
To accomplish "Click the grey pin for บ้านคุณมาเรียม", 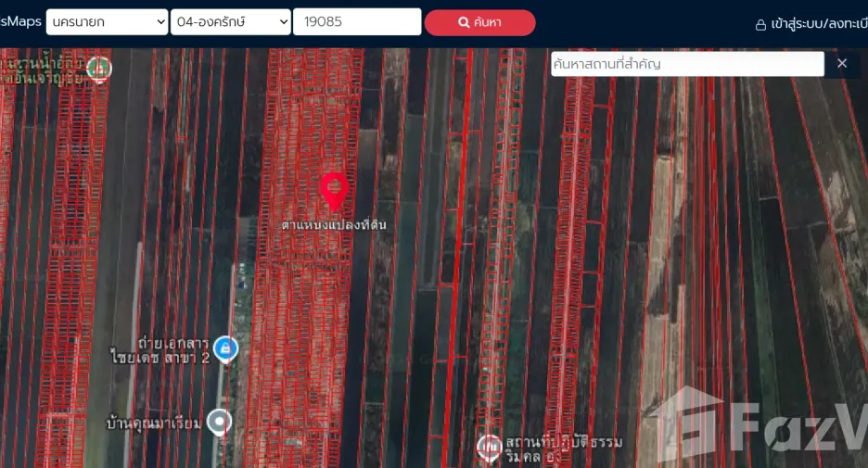I will pos(219,422).
